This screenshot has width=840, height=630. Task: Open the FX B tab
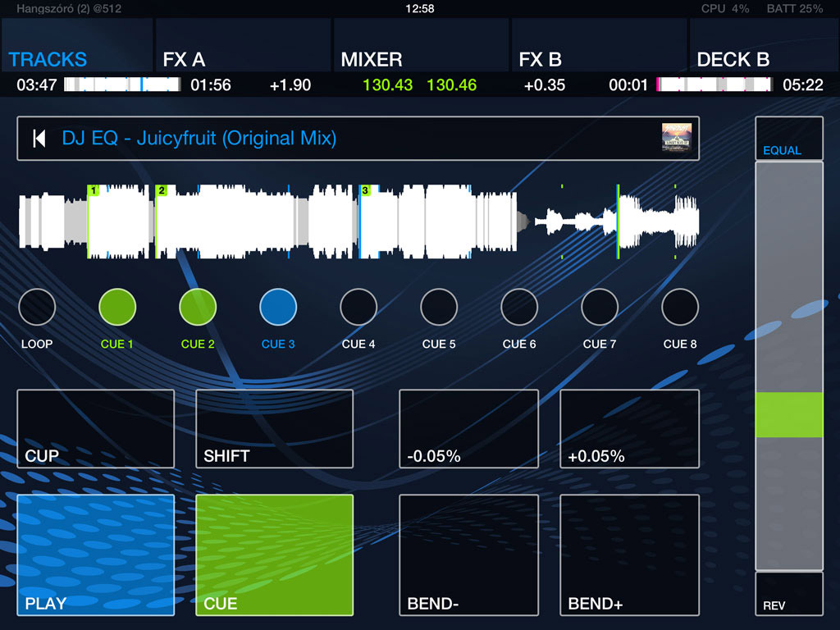pyautogui.click(x=599, y=45)
